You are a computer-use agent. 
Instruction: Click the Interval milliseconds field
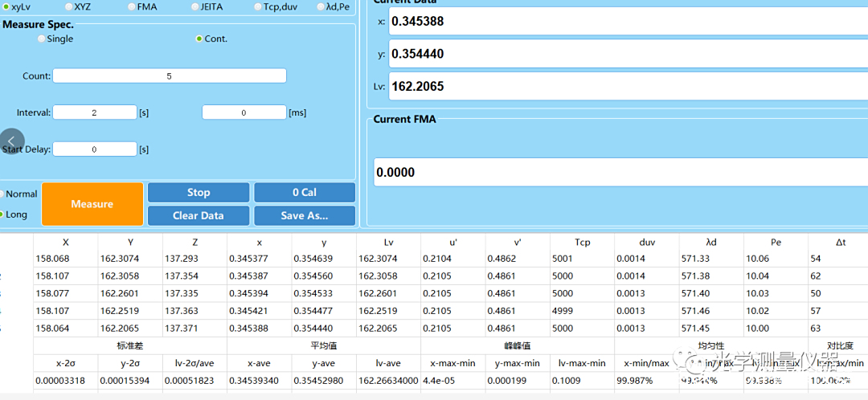[244, 112]
